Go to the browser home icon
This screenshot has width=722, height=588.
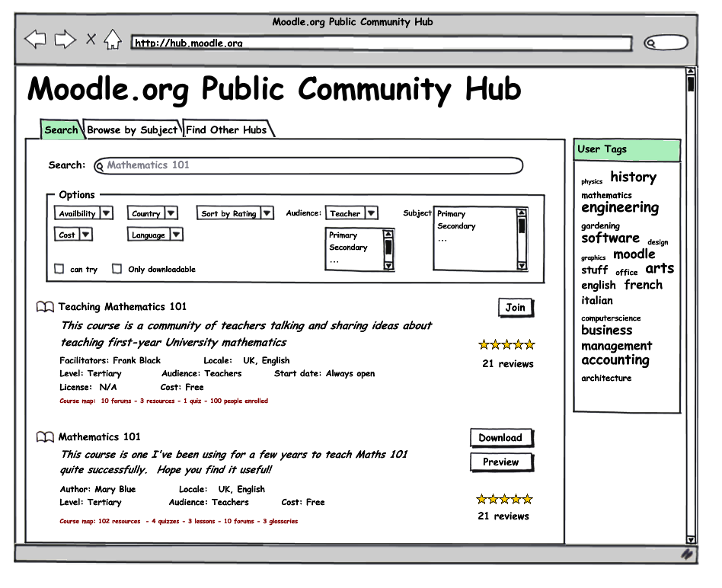click(112, 40)
